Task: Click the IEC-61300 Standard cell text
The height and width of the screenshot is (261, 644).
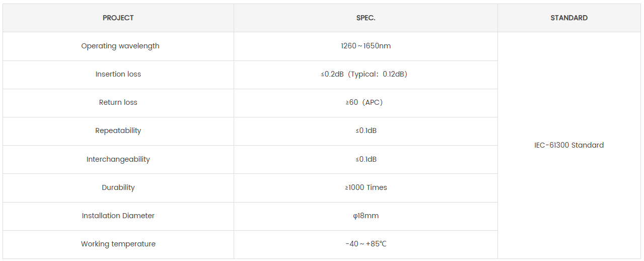Action: click(x=569, y=145)
